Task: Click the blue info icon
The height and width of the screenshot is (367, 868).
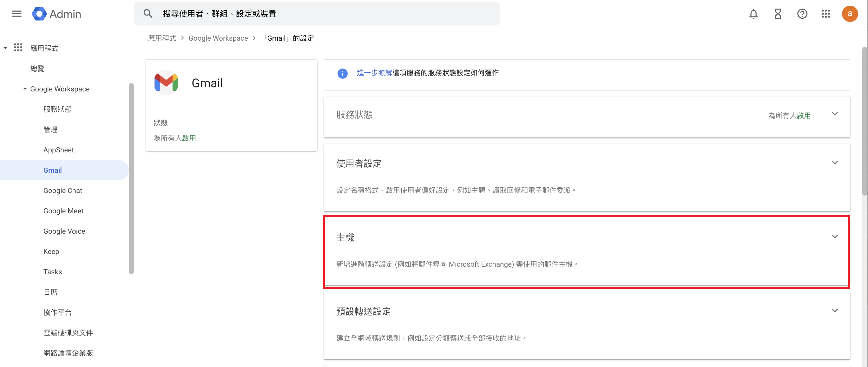Action: (342, 73)
